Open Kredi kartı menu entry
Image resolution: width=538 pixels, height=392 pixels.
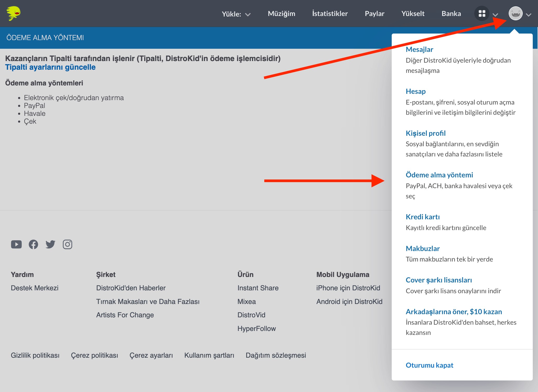pos(423,217)
